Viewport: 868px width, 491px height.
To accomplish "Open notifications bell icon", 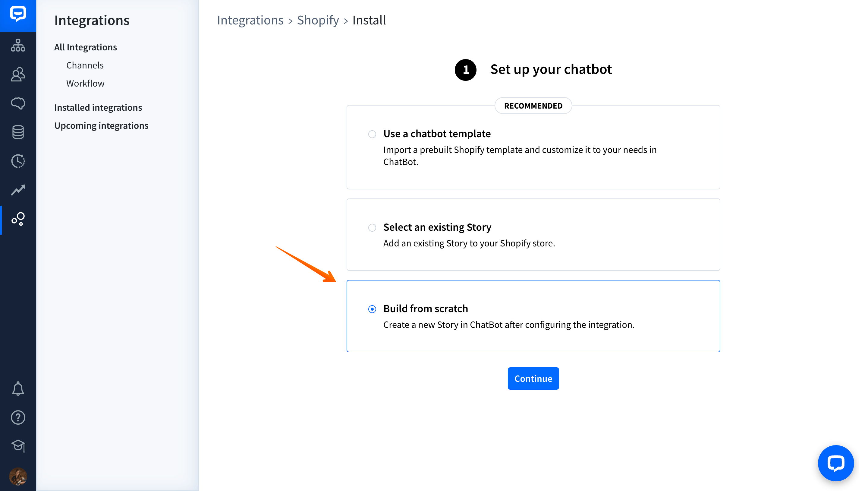I will pyautogui.click(x=18, y=388).
